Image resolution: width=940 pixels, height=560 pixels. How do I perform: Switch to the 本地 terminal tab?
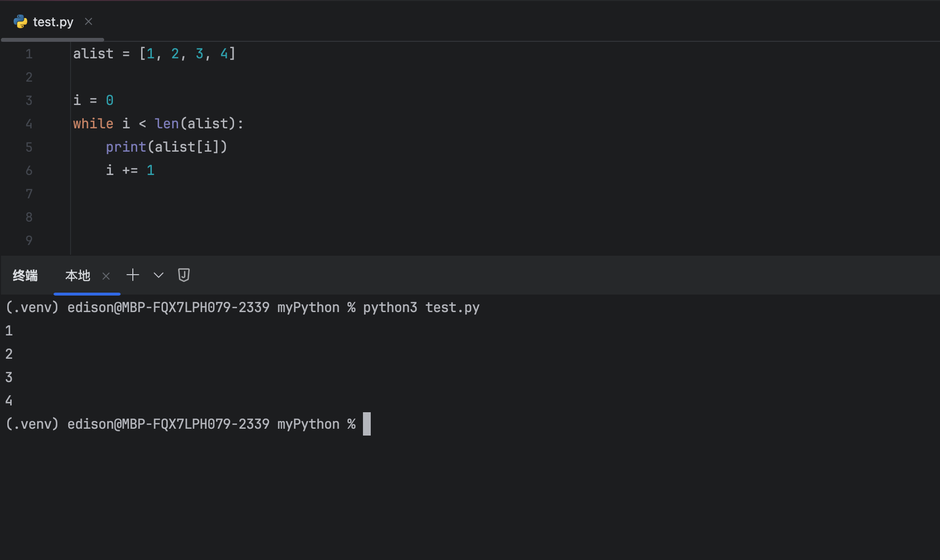[78, 276]
